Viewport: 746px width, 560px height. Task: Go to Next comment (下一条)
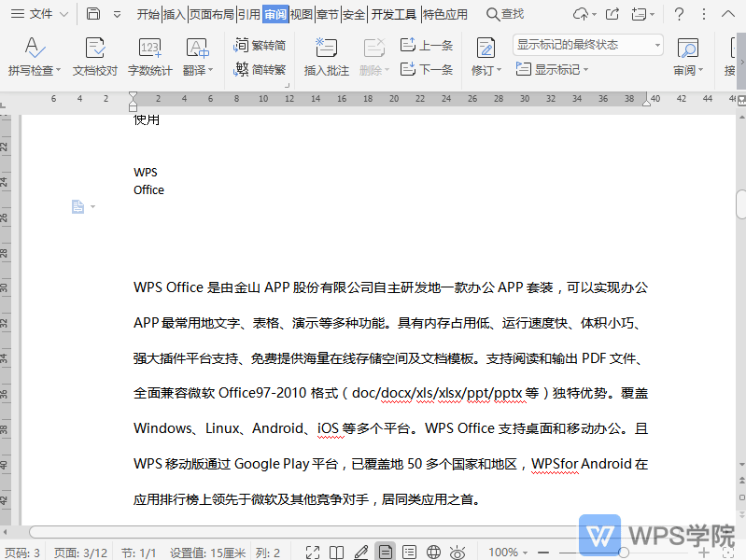[427, 69]
